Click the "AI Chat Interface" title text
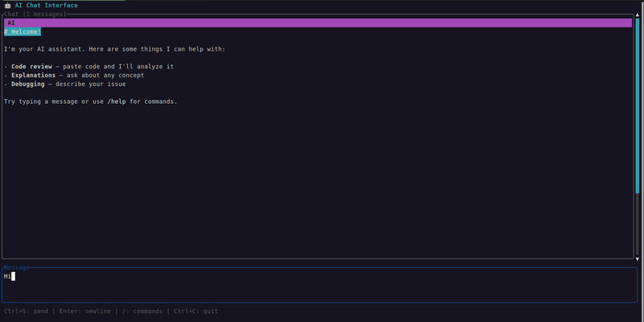The height and width of the screenshot is (322, 644). [x=46, y=6]
